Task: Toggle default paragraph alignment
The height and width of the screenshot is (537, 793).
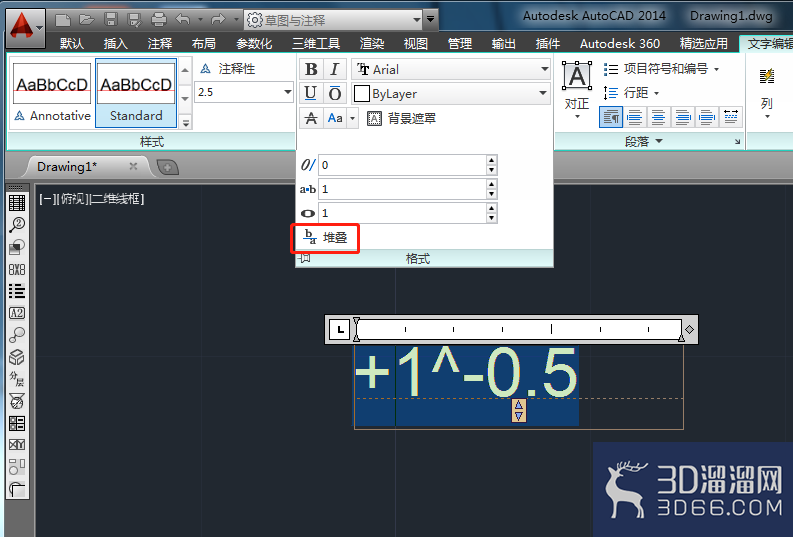Action: [x=610, y=118]
